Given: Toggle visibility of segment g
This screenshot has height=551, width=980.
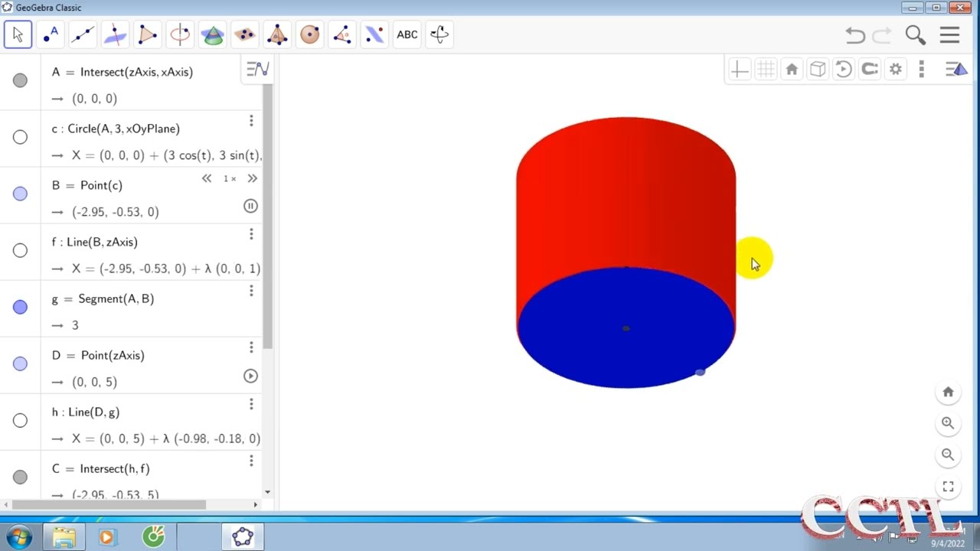Looking at the screenshot, I should [20, 307].
